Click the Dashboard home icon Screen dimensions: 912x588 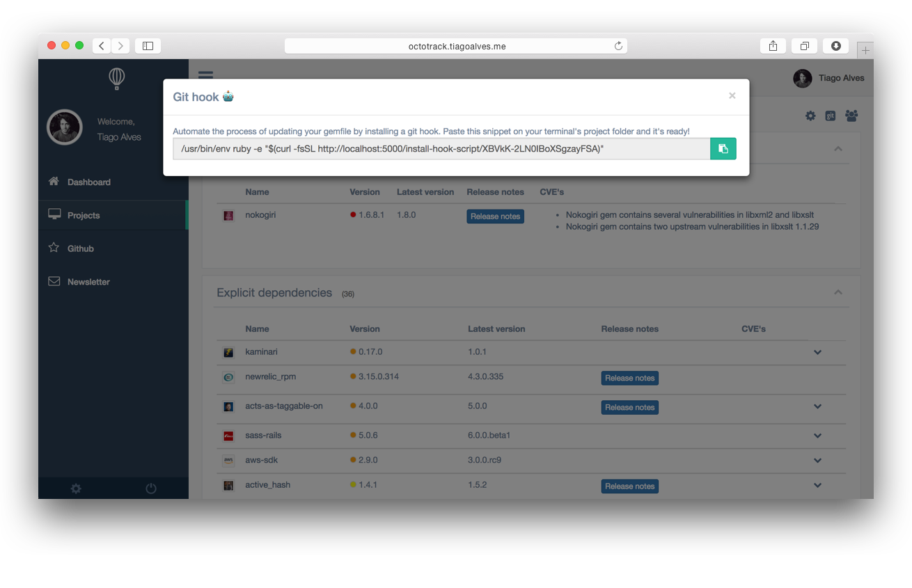[54, 181]
